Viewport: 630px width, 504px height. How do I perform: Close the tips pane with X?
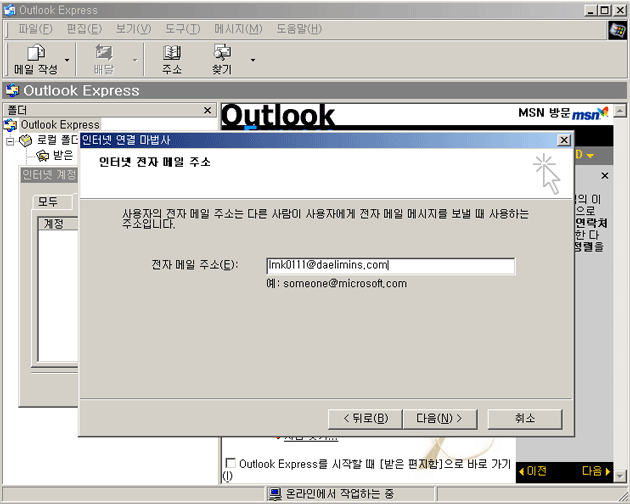coord(605,176)
